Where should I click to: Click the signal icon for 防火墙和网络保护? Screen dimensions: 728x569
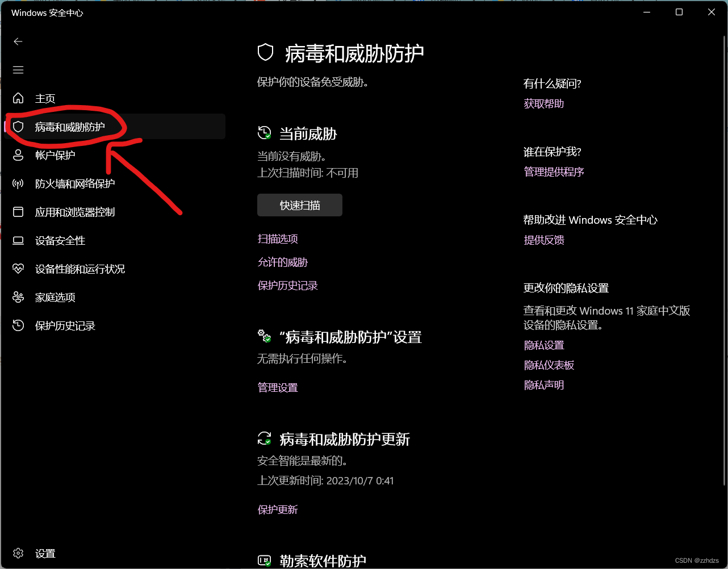18,183
